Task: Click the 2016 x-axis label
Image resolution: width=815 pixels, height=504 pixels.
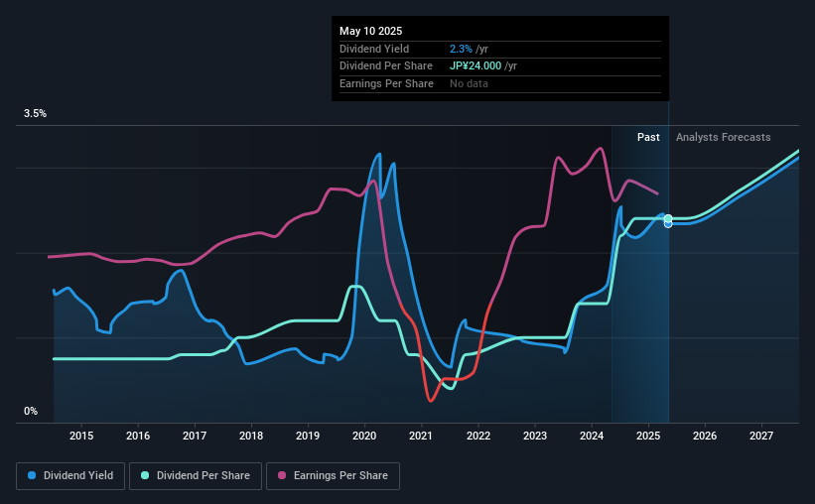Action: [x=138, y=436]
